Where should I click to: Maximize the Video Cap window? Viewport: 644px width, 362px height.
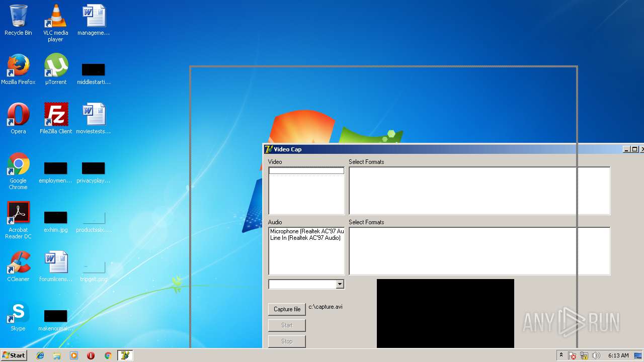tap(634, 149)
